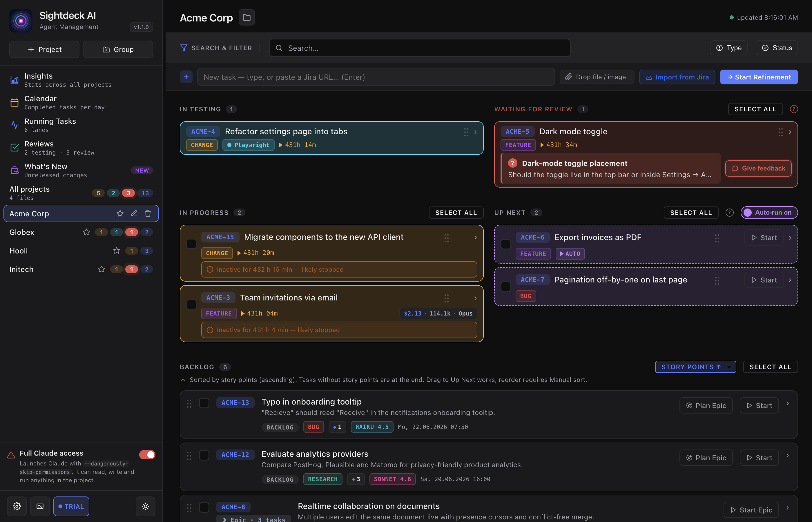This screenshot has width=812, height=522.
Task: Add a new Project from the sidebar
Action: click(x=44, y=50)
